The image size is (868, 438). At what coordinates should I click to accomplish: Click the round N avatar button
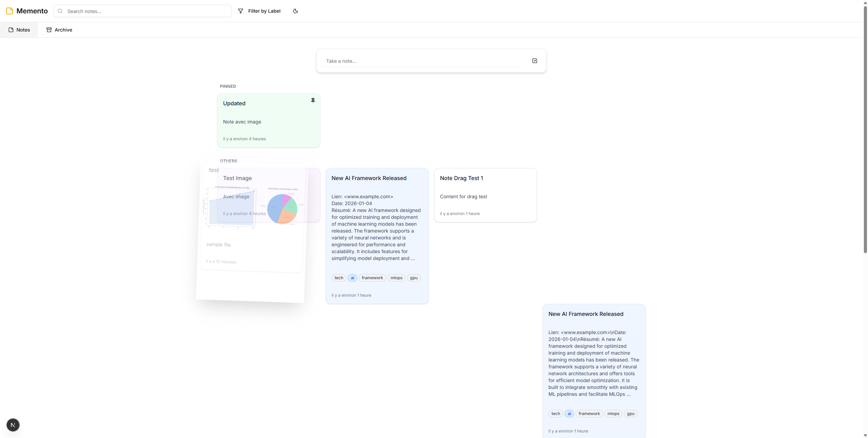coord(13,425)
